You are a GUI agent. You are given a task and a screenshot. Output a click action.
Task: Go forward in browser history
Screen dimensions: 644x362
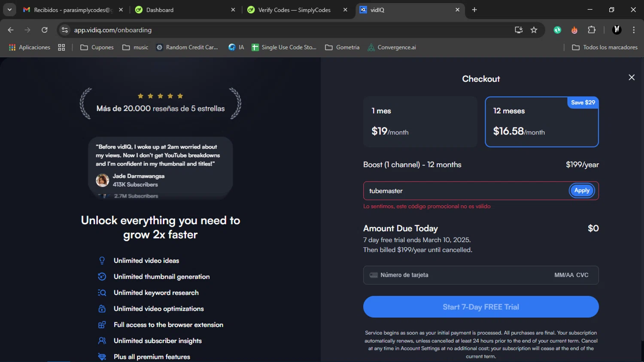coord(27,30)
